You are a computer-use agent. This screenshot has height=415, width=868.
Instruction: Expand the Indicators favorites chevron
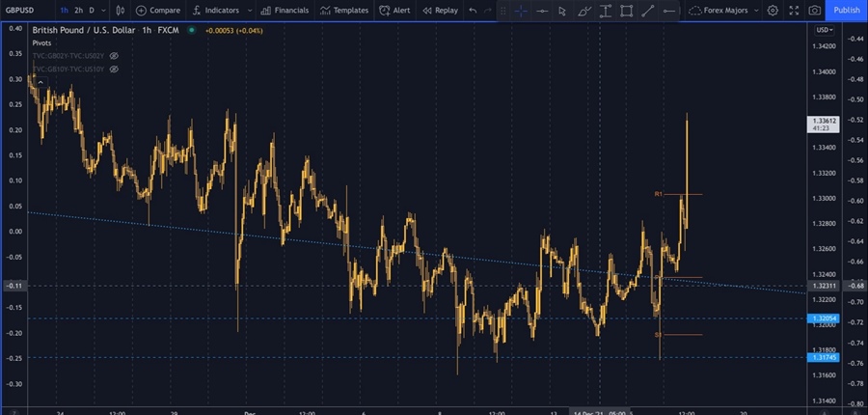250,10
